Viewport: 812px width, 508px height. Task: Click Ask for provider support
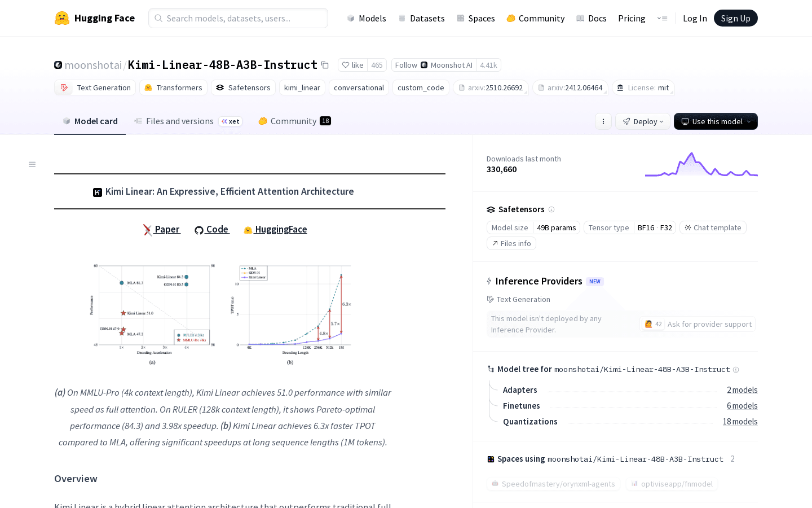click(x=709, y=324)
